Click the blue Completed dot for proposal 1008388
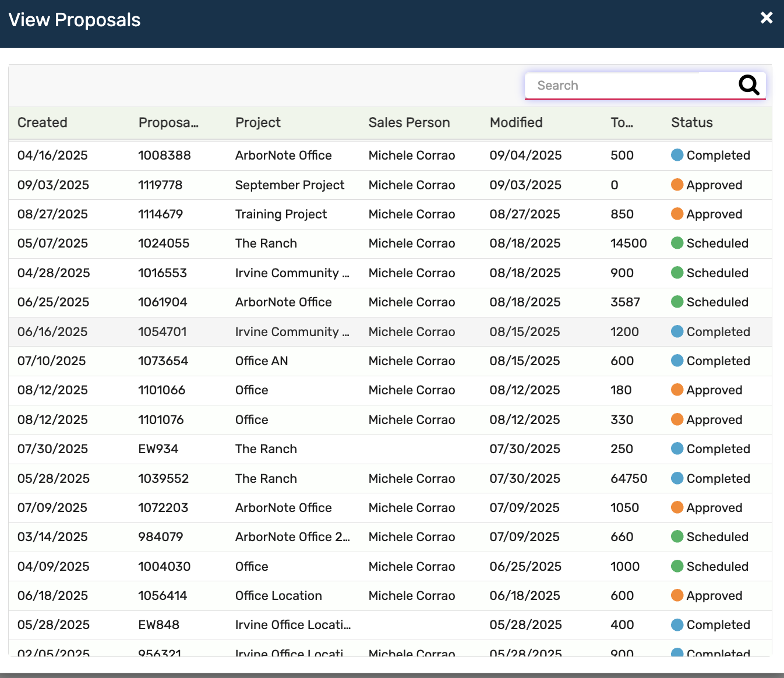 tap(677, 155)
